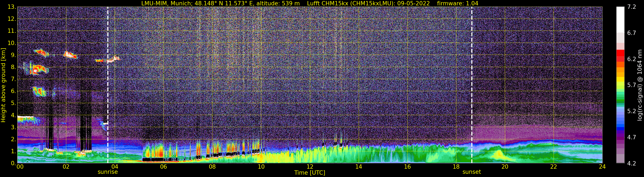The image size is (644, 177).
Task: Select the white dashed sunset marker line
Action: (x=472, y=85)
